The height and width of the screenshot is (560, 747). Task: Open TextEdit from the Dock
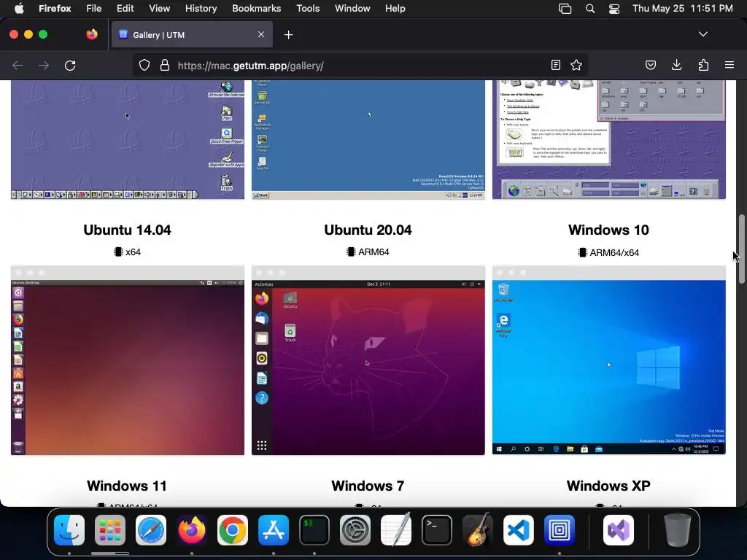click(396, 530)
